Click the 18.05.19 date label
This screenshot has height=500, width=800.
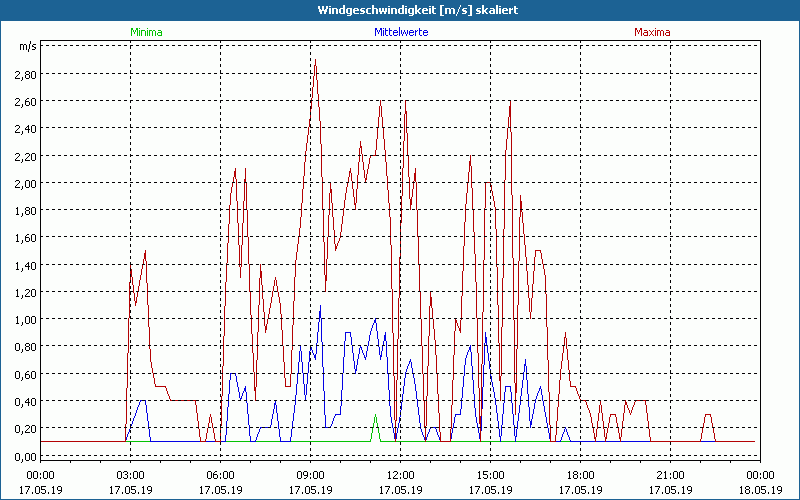point(760,490)
